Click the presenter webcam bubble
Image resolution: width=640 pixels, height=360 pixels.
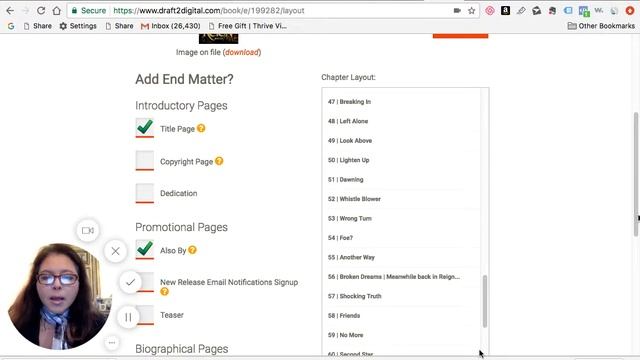coord(59,297)
